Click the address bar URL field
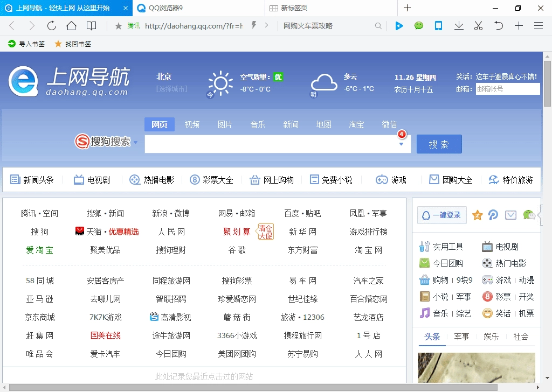 (x=194, y=26)
